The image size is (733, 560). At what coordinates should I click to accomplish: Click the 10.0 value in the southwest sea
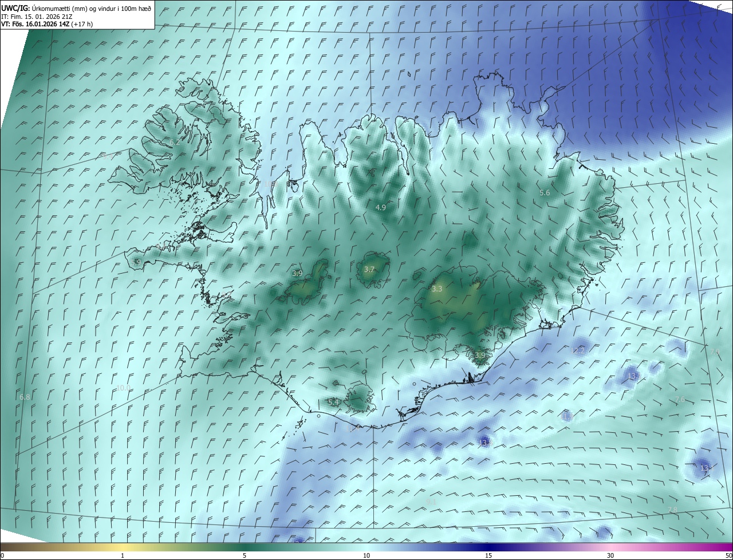click(123, 388)
